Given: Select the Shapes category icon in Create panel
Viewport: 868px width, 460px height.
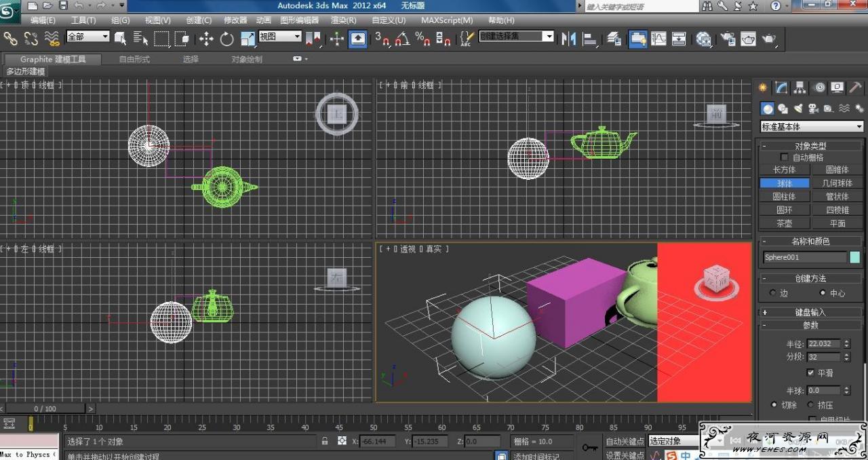Looking at the screenshot, I should point(783,109).
